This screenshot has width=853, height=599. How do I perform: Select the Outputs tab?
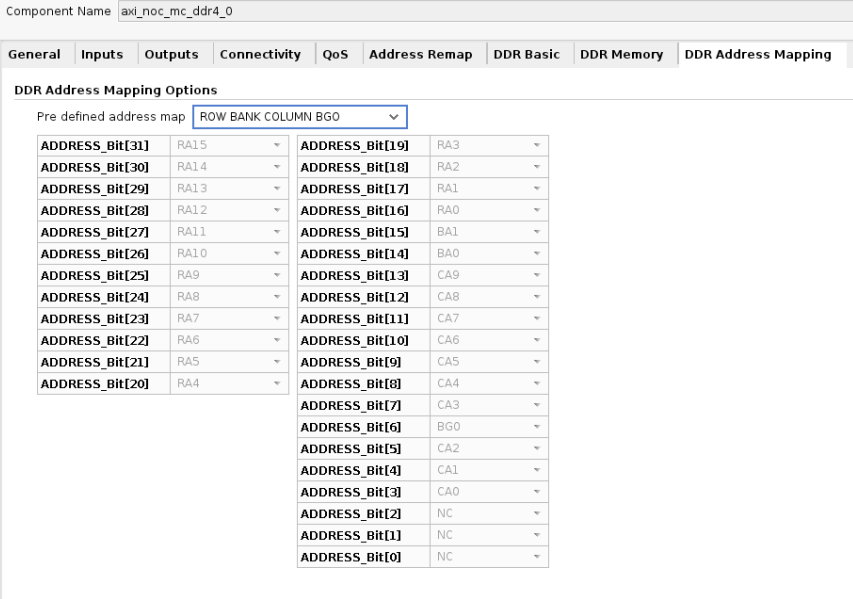172,54
